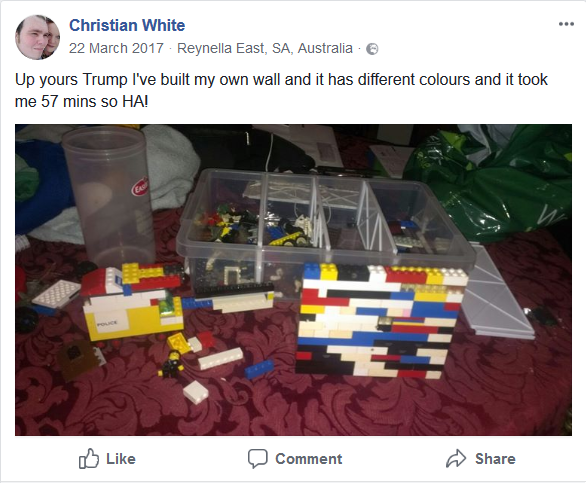Screen dimensions: 586x483
Task: Open the 22 March 2017 timestamp link
Action: click(116, 48)
